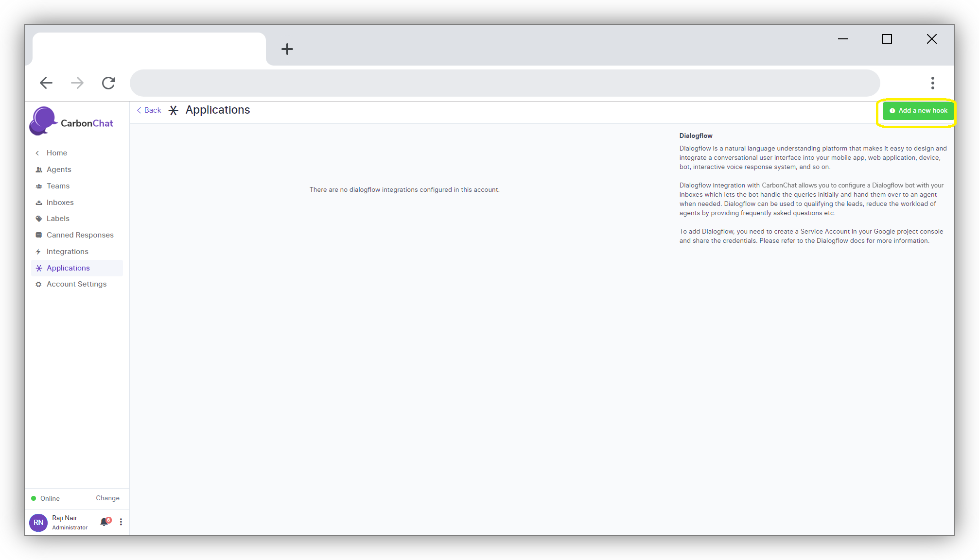This screenshot has width=979, height=560.
Task: Change the Online availability status
Action: tap(107, 498)
